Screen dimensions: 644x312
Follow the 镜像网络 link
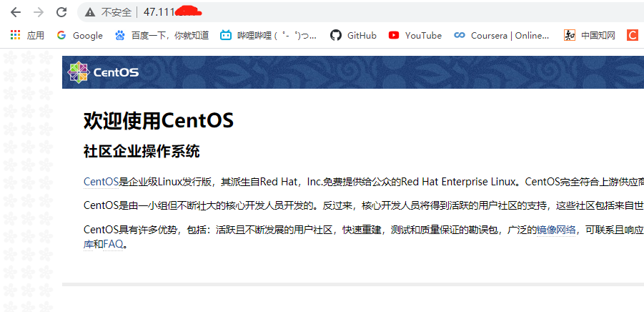[x=556, y=230]
